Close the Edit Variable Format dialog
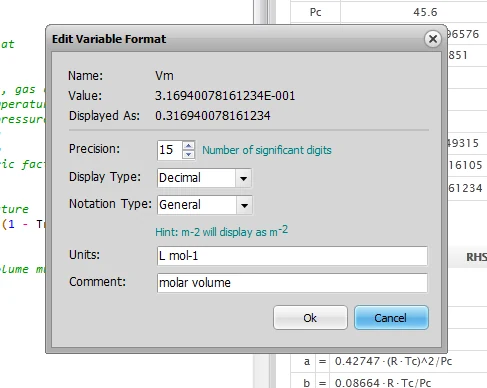Screen dimensions: 487x388 pos(433,39)
